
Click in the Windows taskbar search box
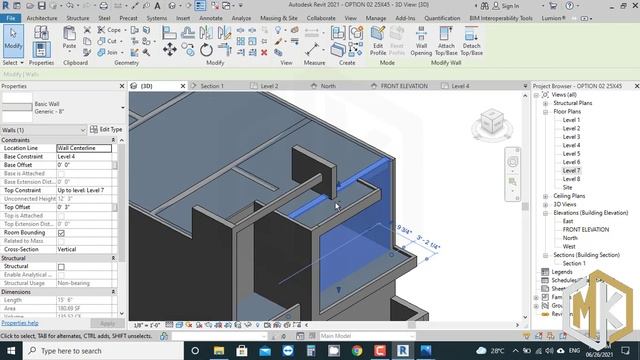click(x=103, y=351)
